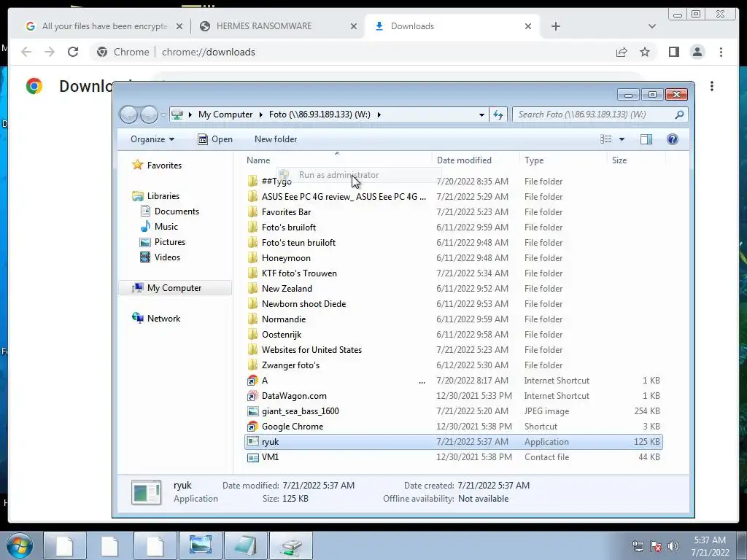Click the search magnifier in Explorer
This screenshot has width=747, height=560.
point(679,114)
